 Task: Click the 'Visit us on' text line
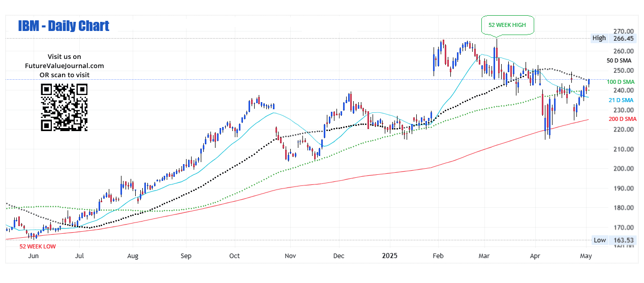[64, 56]
